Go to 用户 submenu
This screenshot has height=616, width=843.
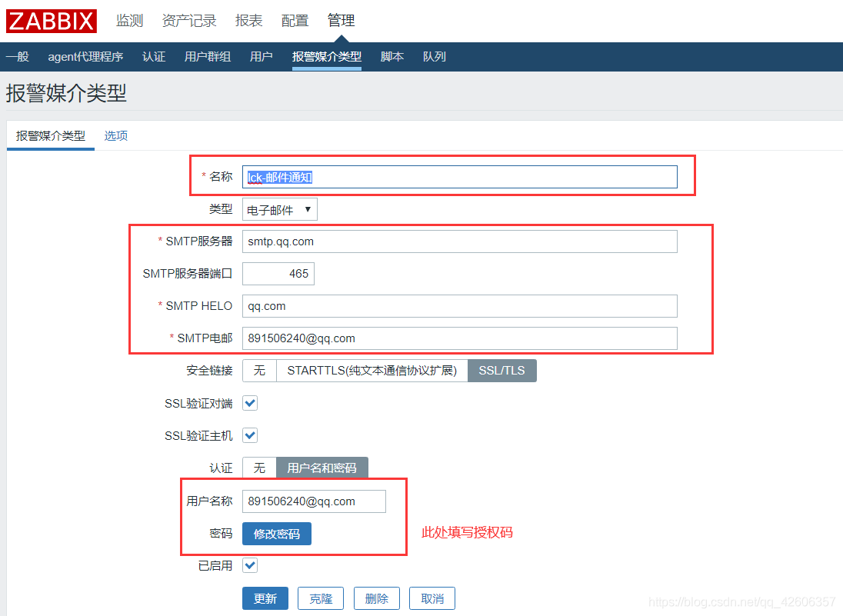point(262,56)
